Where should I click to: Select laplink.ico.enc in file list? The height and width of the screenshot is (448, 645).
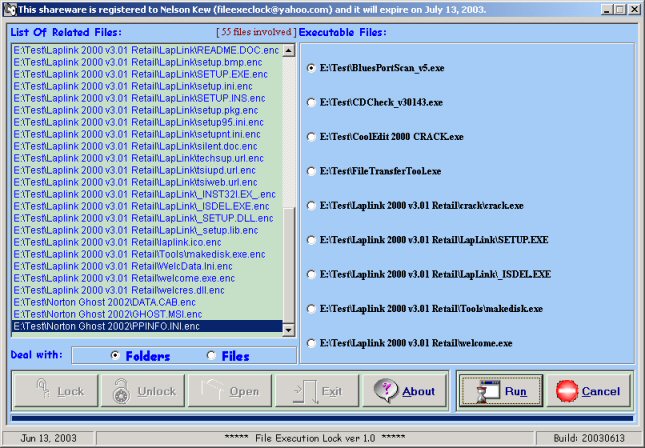point(147,242)
